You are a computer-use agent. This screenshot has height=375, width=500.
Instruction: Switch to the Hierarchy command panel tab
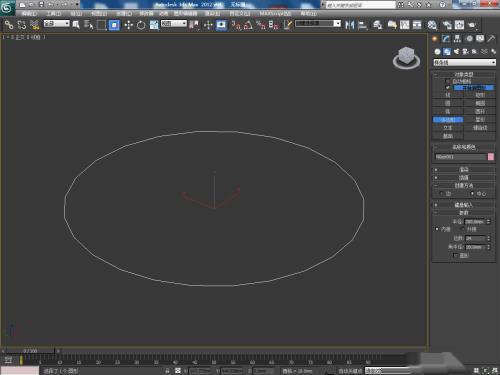pos(457,39)
